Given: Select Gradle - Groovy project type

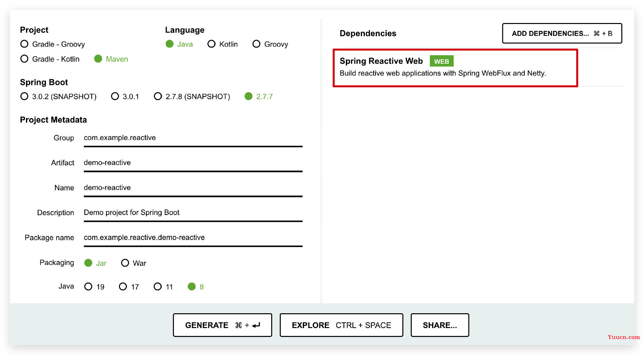Looking at the screenshot, I should pos(53,44).
